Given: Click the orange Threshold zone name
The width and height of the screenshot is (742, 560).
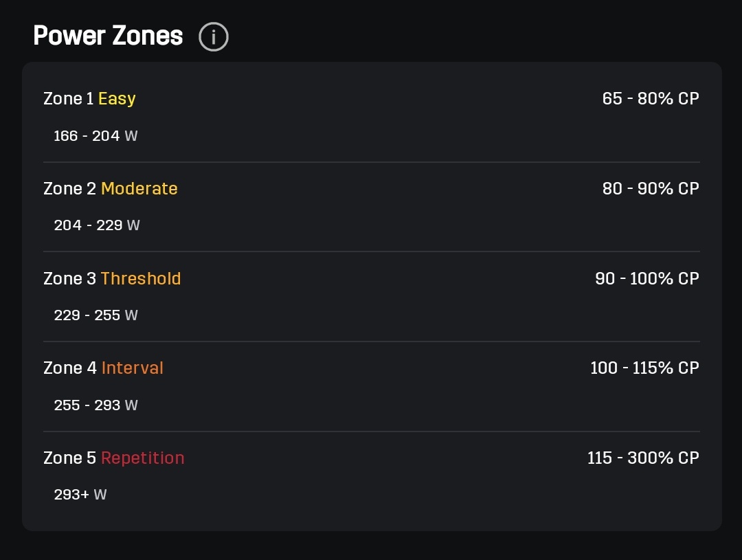Looking at the screenshot, I should 141,279.
